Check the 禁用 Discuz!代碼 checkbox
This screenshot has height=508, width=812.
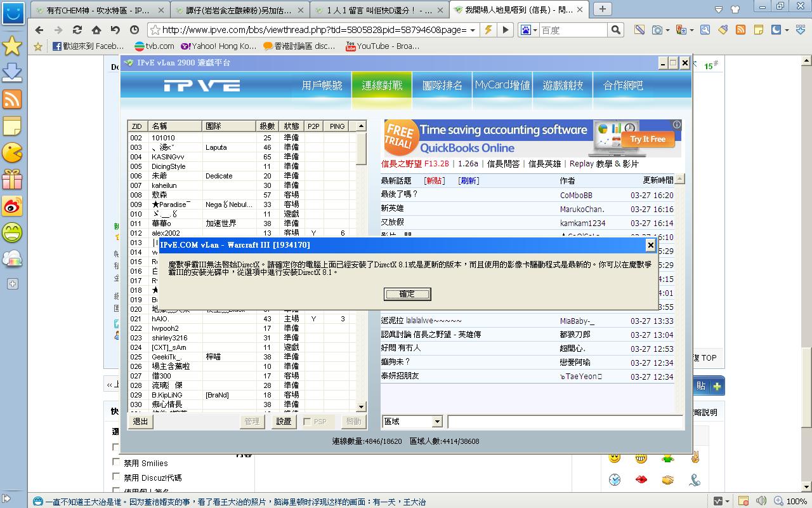point(116,477)
